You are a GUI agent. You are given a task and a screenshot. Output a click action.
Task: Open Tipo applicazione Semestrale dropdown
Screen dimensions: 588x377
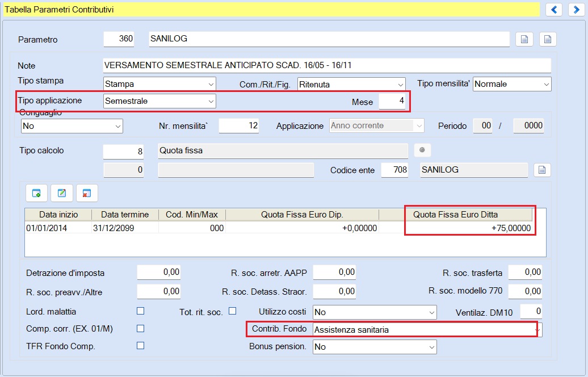click(159, 101)
